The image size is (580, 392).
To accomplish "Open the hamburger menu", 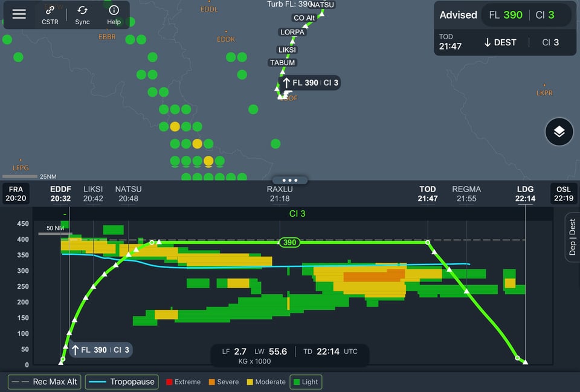I will 19,14.
